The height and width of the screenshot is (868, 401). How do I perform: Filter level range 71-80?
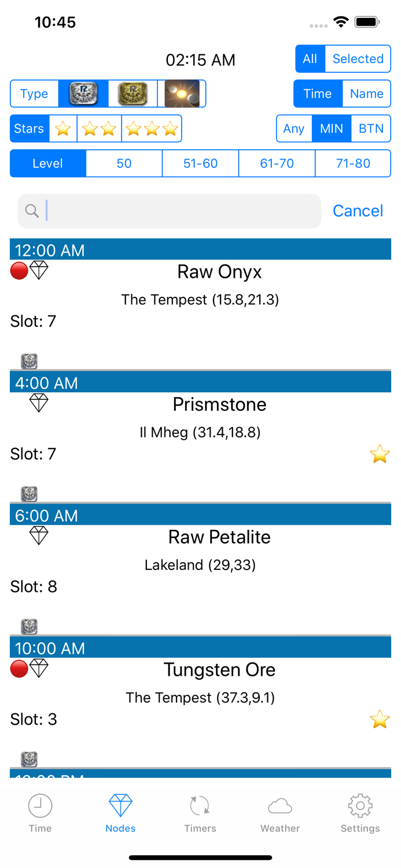click(353, 163)
